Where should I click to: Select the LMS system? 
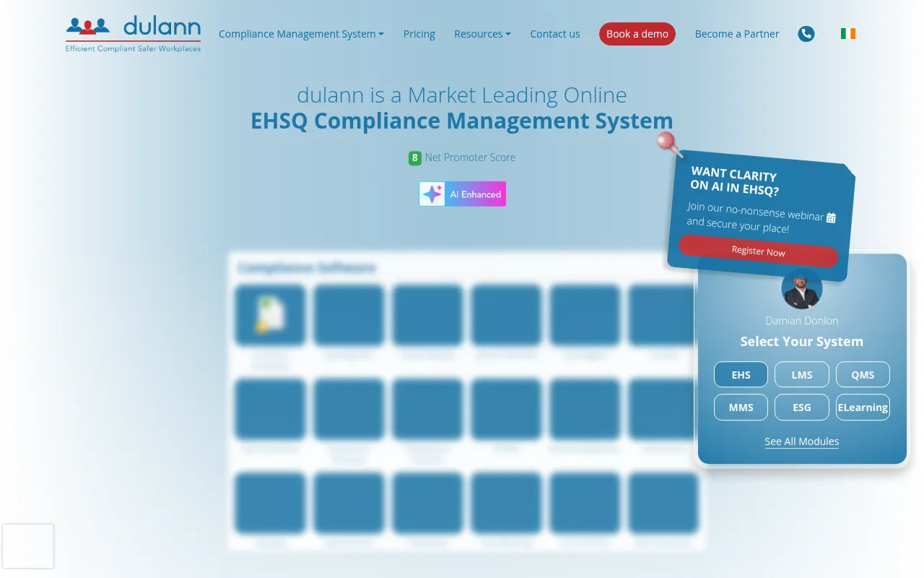(x=802, y=375)
